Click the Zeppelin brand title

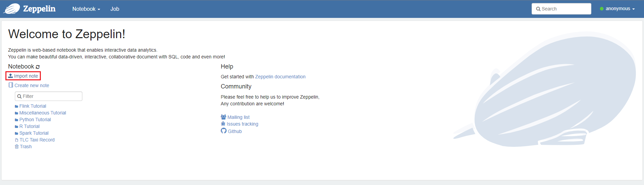tap(39, 9)
